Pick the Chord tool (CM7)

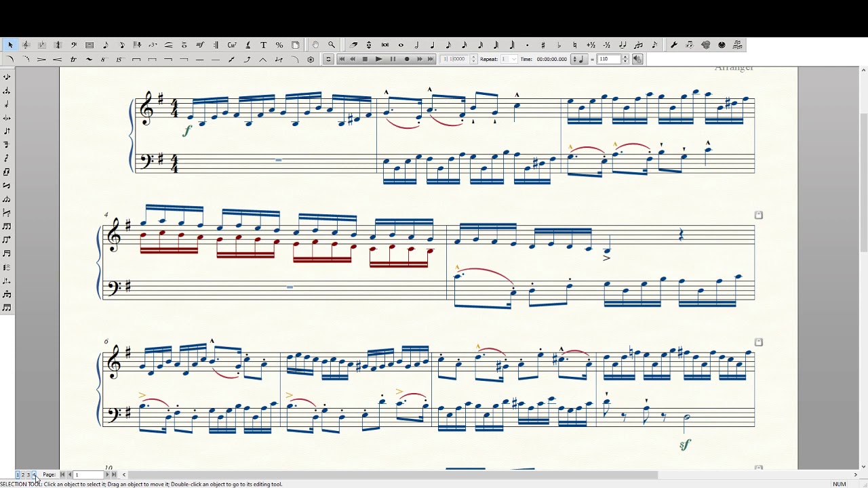point(232,45)
